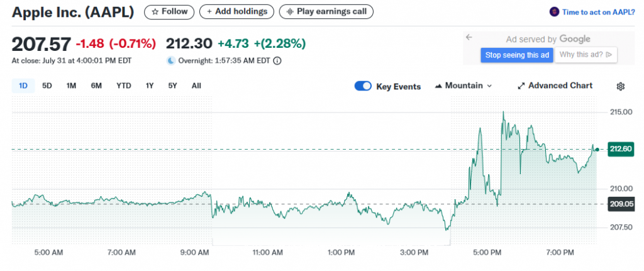Switch to the 6M range
The width and height of the screenshot is (644, 271).
pos(96,86)
